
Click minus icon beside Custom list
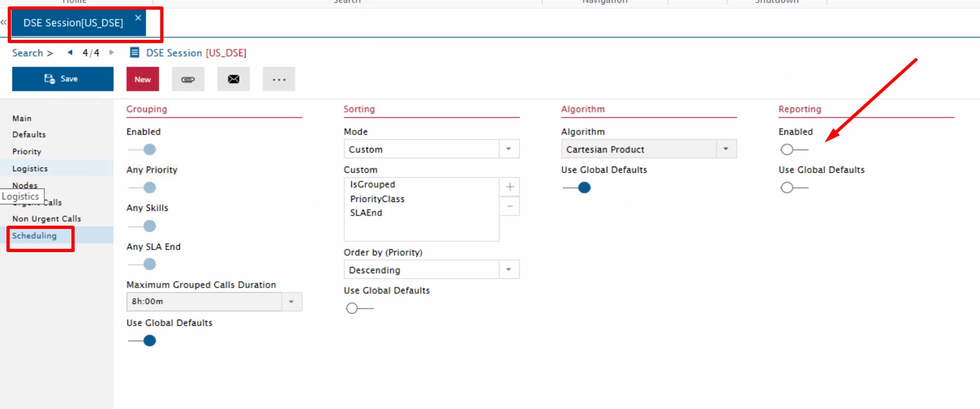coord(510,206)
